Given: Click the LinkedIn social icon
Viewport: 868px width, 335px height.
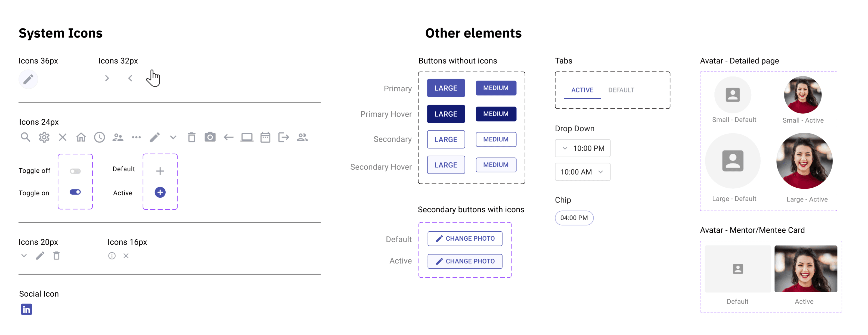Looking at the screenshot, I should tap(26, 309).
